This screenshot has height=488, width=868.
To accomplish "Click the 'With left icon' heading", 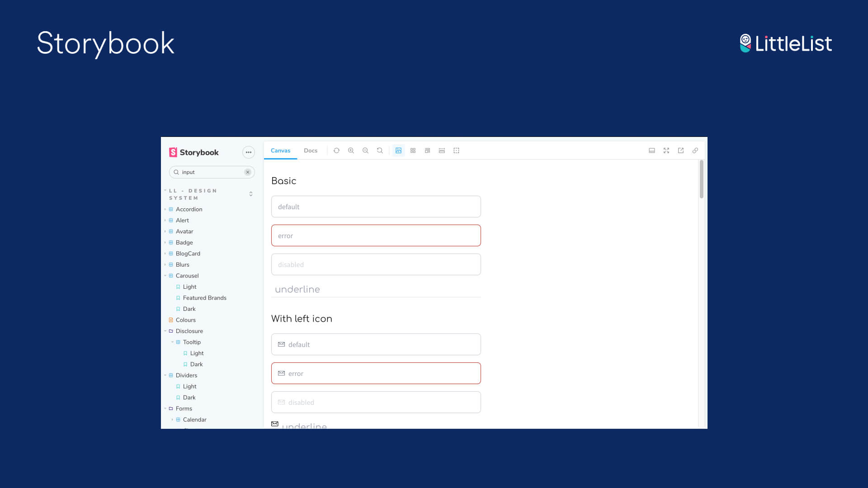I will click(302, 319).
